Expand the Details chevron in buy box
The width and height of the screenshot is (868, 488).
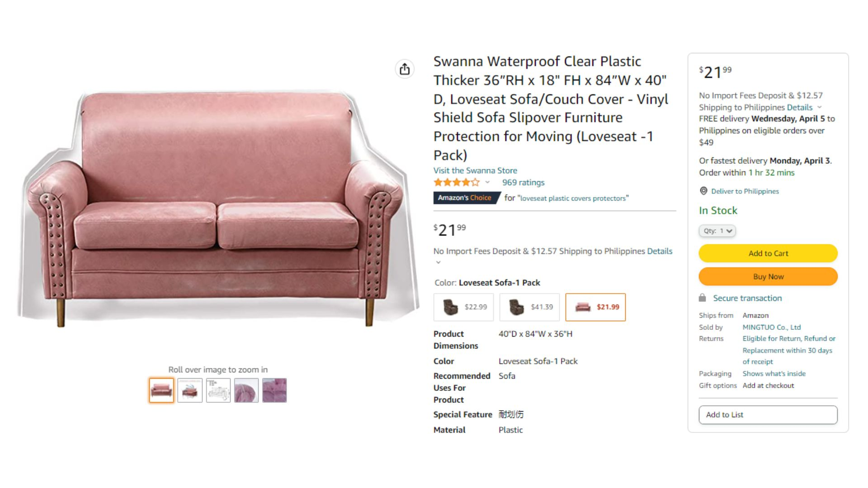[819, 108]
